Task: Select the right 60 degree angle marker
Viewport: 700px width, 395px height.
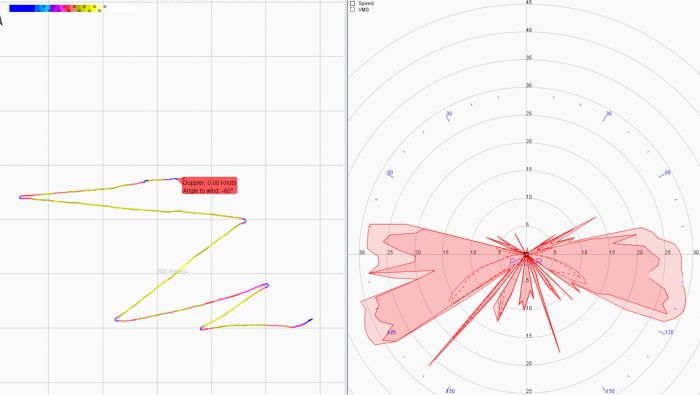Action: (665, 174)
